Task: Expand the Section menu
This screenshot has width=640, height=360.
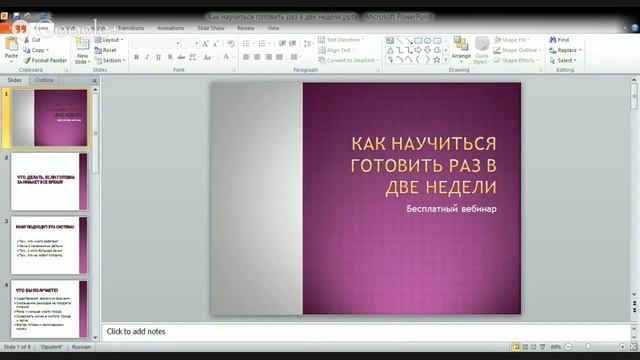Action: point(110,60)
